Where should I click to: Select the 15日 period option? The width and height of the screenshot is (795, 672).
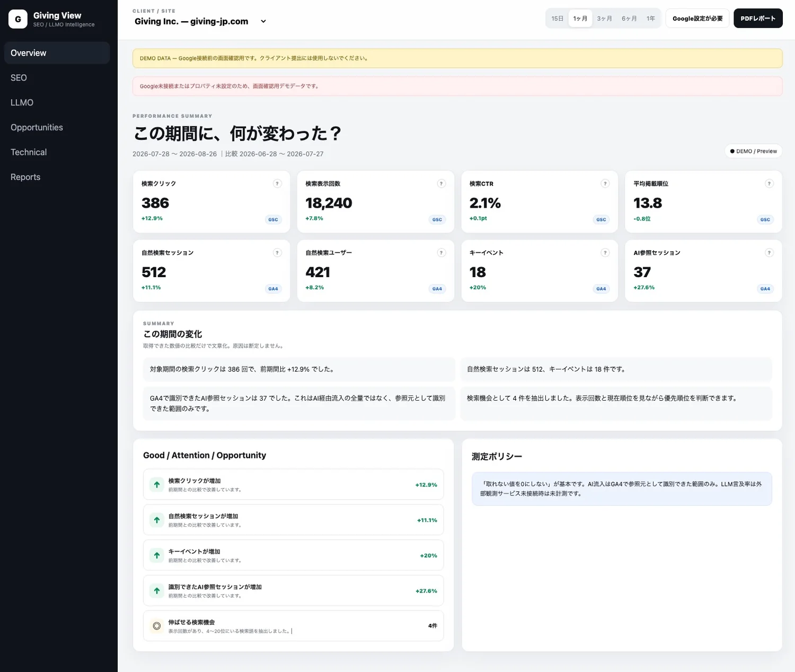tap(558, 19)
